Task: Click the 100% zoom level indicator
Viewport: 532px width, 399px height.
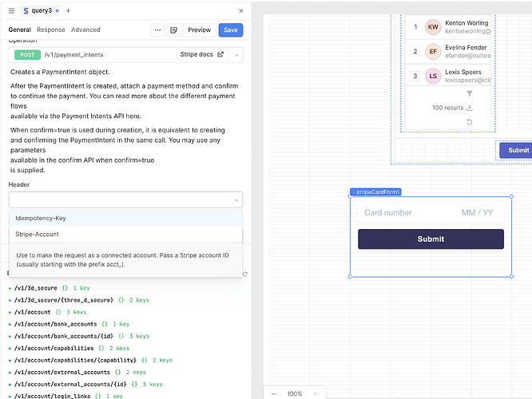Action: pyautogui.click(x=294, y=393)
